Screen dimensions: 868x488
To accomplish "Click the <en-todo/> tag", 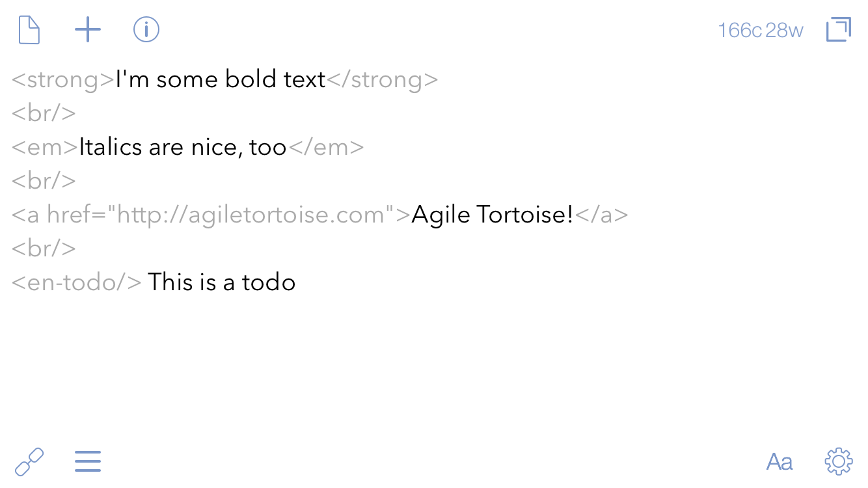I will 77,282.
